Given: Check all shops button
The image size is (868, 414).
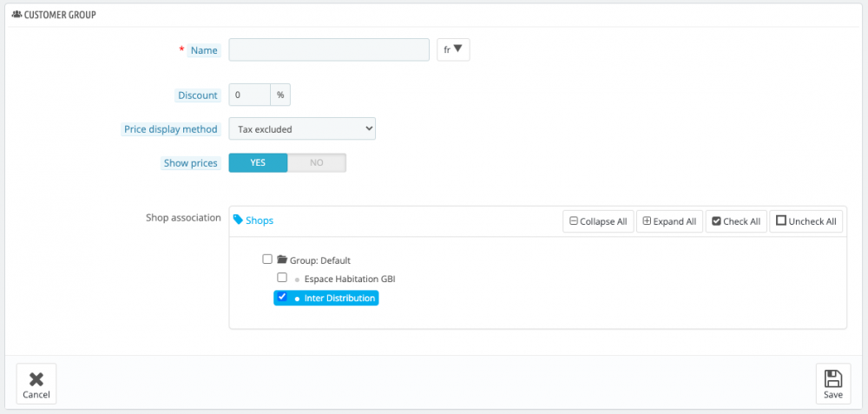Looking at the screenshot, I should pos(736,221).
